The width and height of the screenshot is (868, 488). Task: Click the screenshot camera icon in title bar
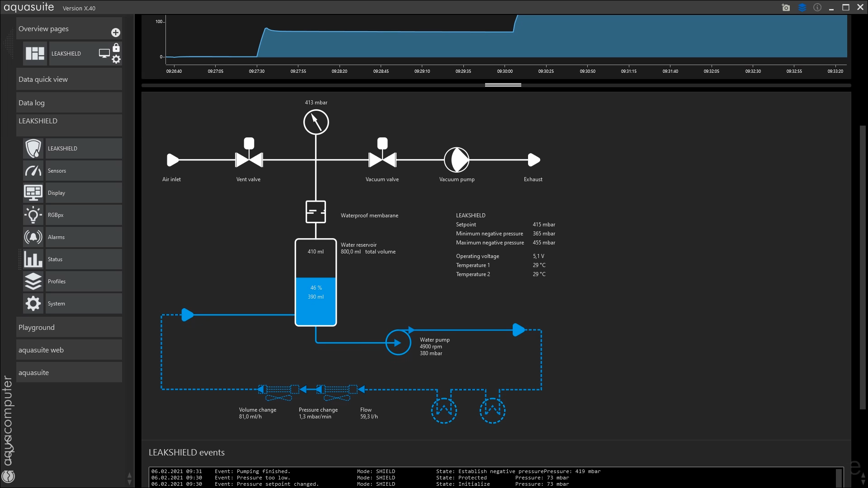[786, 7]
